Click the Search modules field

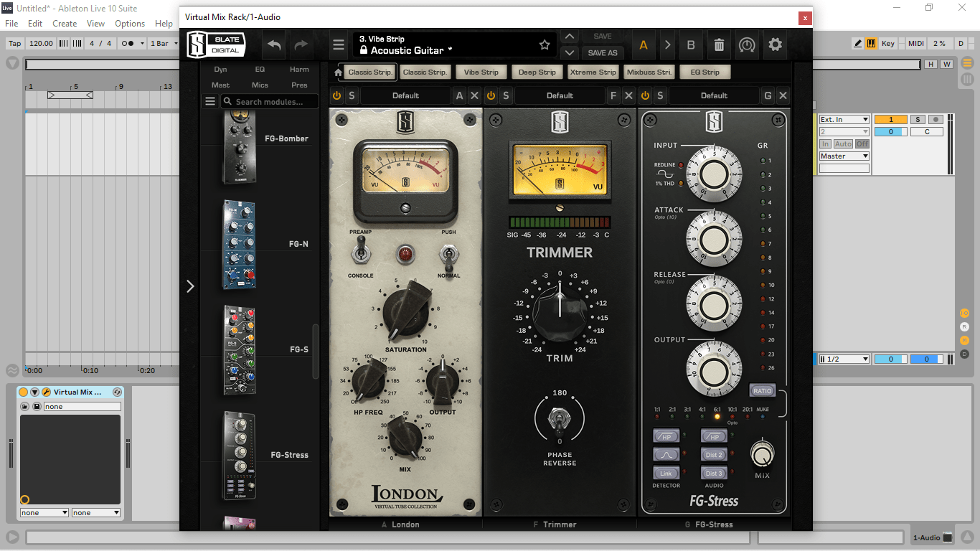pos(270,102)
